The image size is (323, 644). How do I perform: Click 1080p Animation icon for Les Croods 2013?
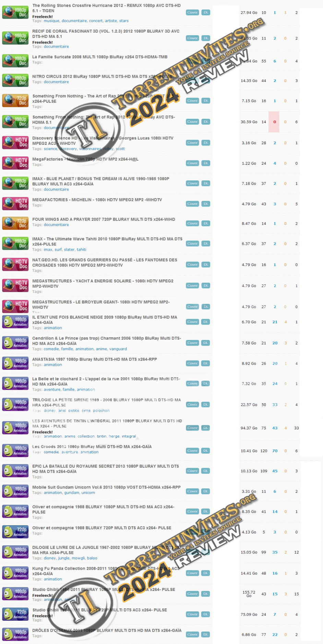click(x=15, y=451)
